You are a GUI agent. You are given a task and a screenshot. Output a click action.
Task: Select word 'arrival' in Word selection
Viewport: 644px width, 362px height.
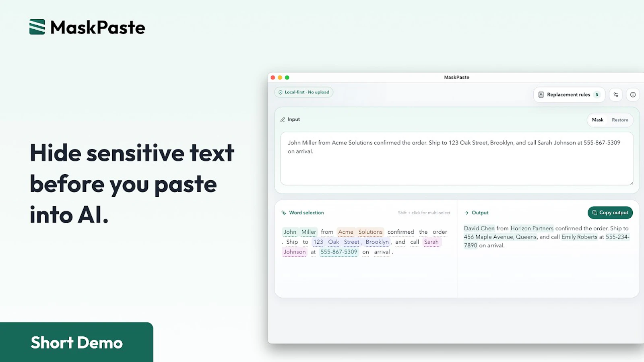pyautogui.click(x=382, y=252)
